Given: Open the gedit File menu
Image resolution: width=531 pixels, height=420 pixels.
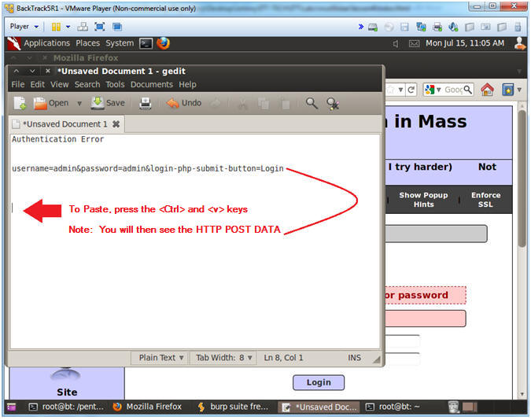Looking at the screenshot, I should (x=17, y=84).
